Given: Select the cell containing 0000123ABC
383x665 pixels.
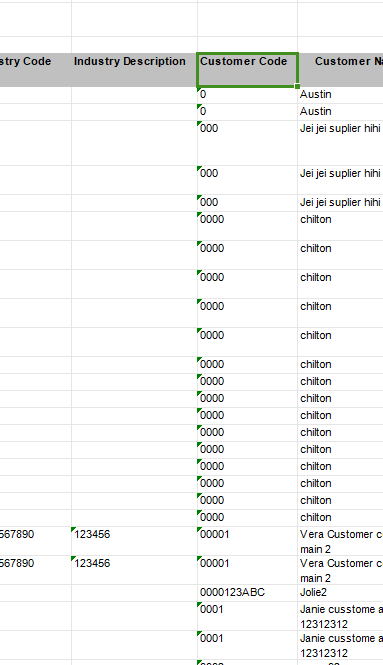Looking at the screenshot, I should [247, 593].
